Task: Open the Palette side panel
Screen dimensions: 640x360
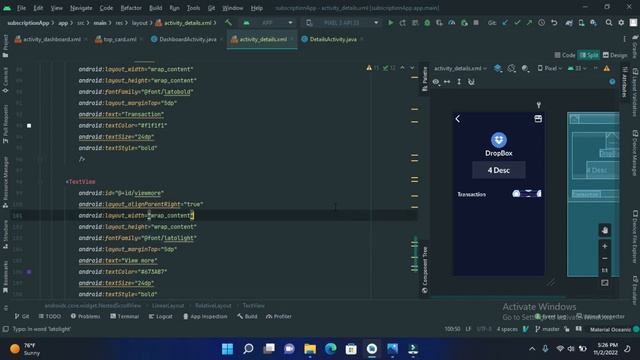Action: click(425, 79)
